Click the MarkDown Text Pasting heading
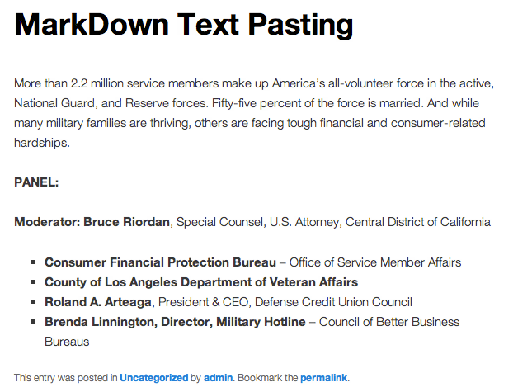 (x=184, y=25)
